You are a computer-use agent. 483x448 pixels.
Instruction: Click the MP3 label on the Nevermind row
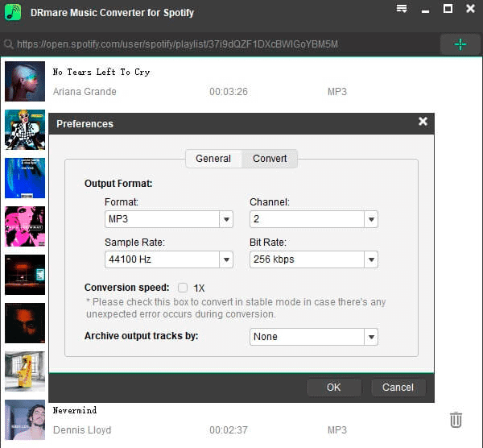[x=337, y=429]
